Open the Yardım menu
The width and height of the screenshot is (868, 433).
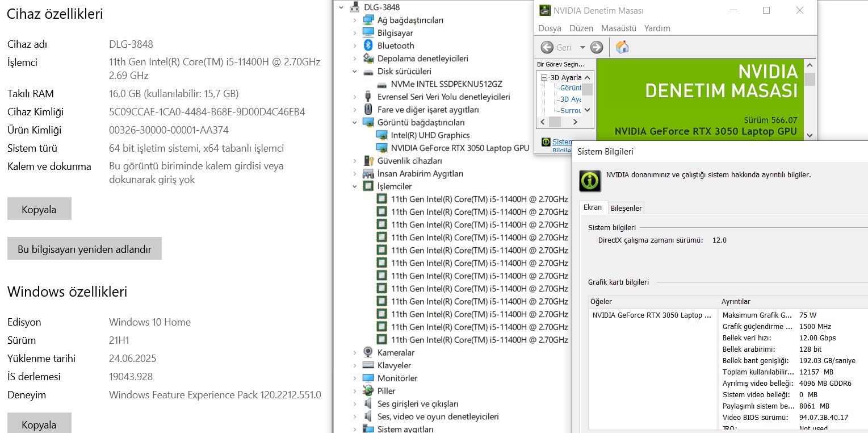(x=657, y=28)
